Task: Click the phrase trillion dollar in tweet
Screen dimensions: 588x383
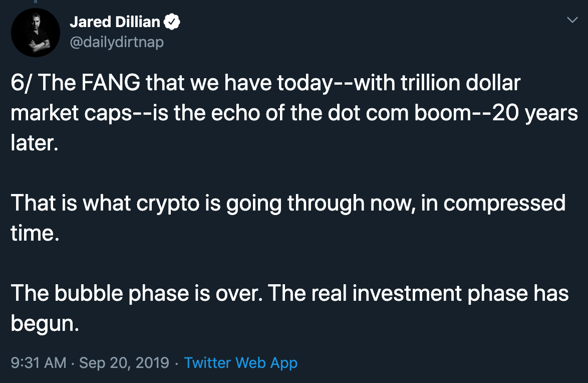Action: tap(460, 83)
